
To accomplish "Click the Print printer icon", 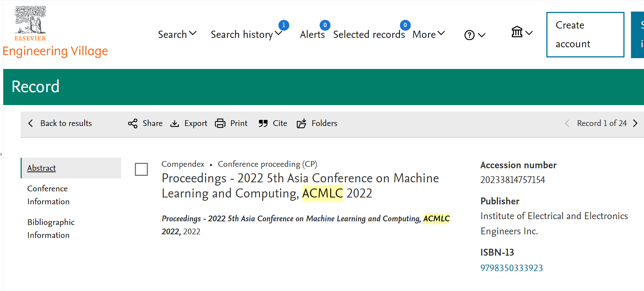I will [x=220, y=123].
